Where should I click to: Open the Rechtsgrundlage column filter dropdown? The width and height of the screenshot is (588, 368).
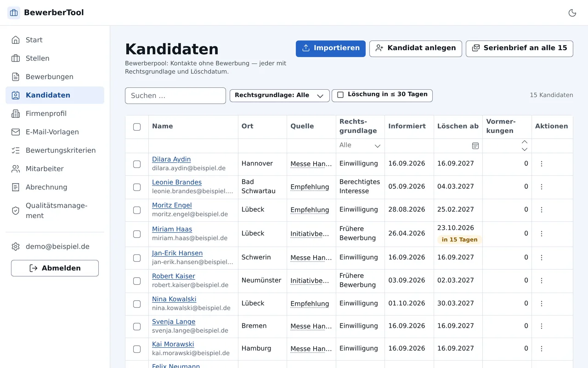360,146
